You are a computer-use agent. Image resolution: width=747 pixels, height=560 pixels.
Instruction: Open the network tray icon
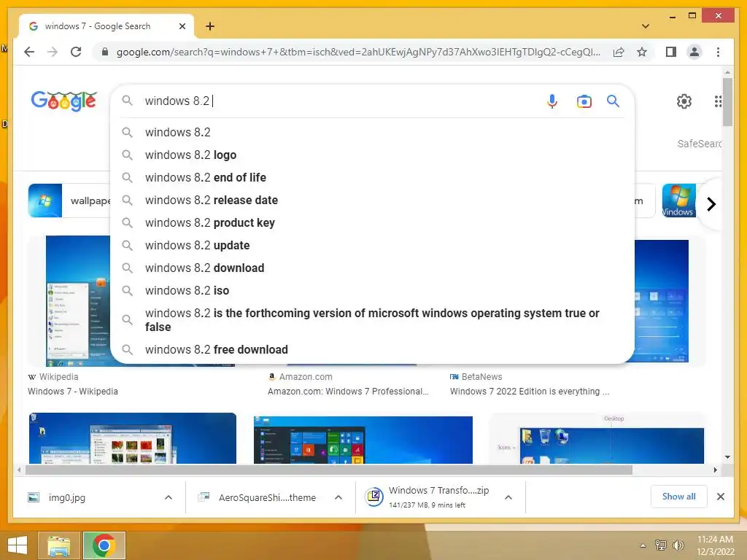pos(661,545)
